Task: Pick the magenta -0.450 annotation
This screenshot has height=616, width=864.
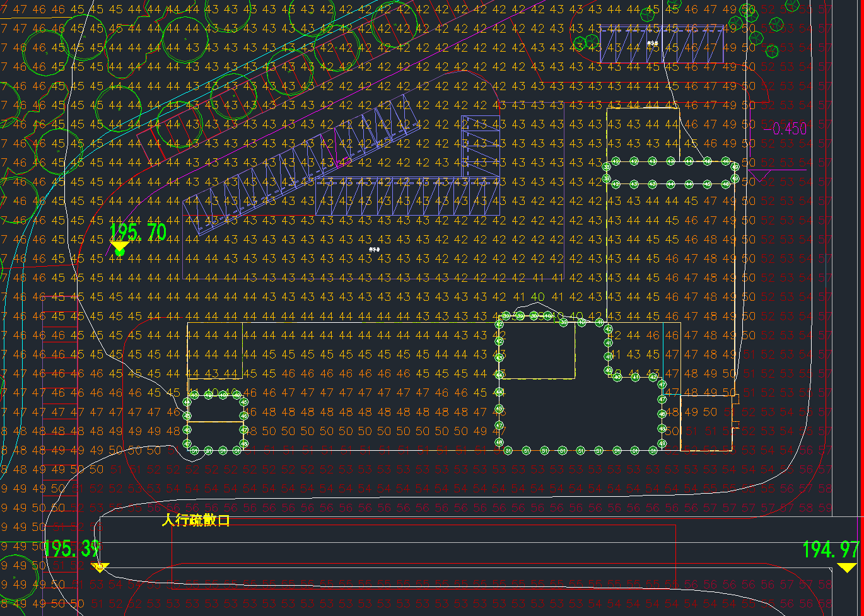Action: click(789, 129)
